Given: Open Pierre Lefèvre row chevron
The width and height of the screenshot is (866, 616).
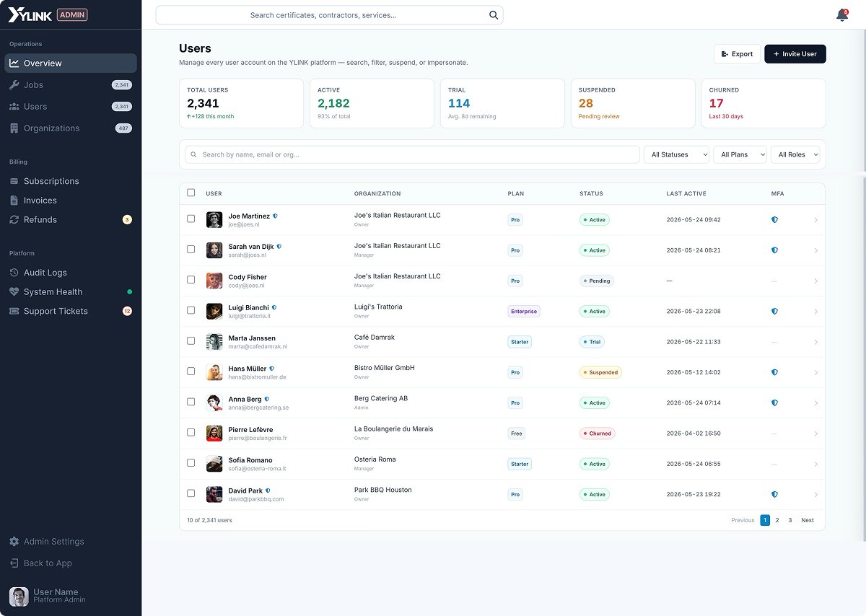Looking at the screenshot, I should [815, 434].
